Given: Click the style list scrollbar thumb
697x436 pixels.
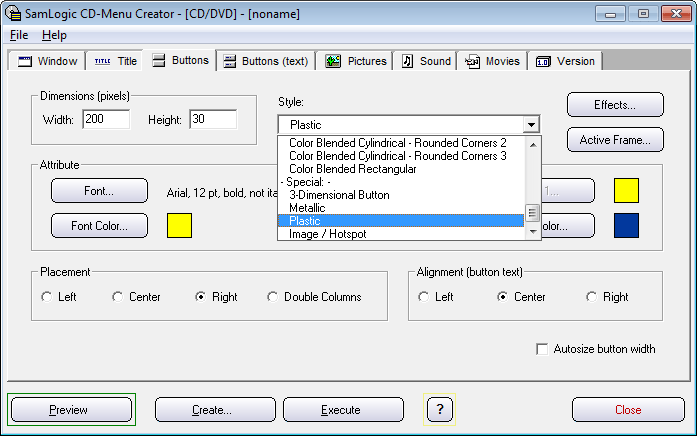Looking at the screenshot, I should point(533,212).
